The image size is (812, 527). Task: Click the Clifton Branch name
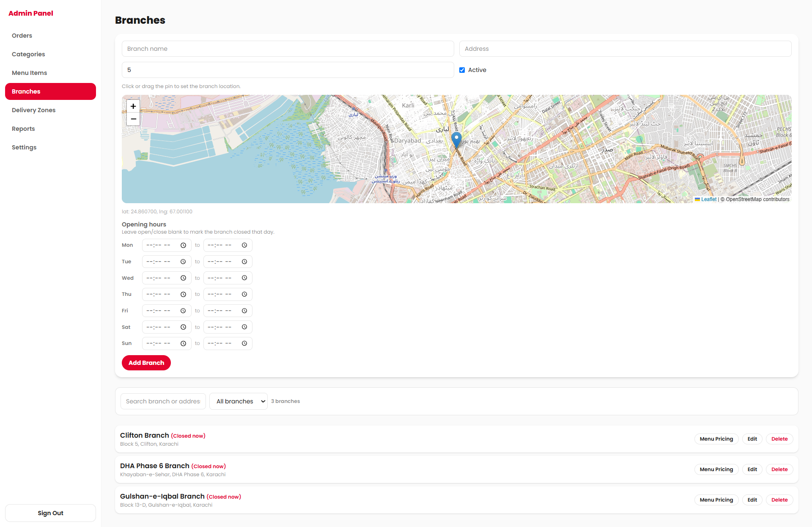145,435
